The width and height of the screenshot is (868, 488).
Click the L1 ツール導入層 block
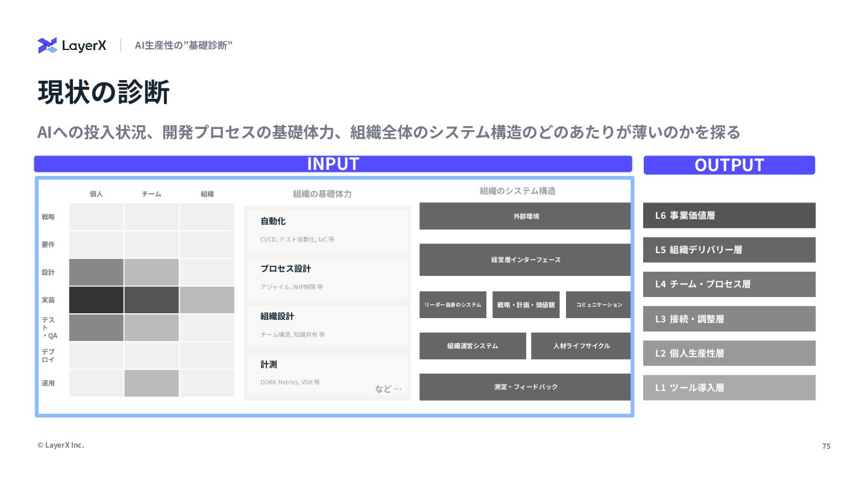[x=729, y=387]
